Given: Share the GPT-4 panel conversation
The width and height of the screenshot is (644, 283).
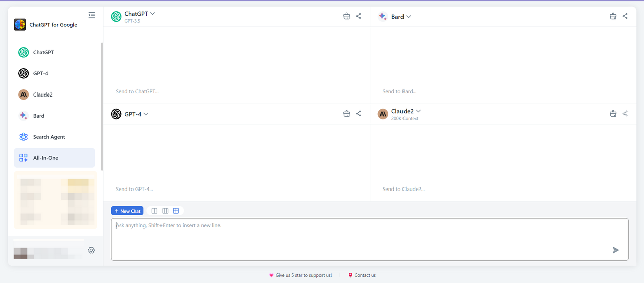Looking at the screenshot, I should pos(359,114).
